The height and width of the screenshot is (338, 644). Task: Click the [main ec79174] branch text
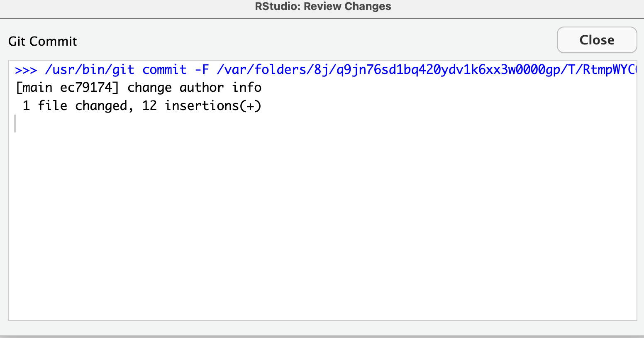[67, 88]
